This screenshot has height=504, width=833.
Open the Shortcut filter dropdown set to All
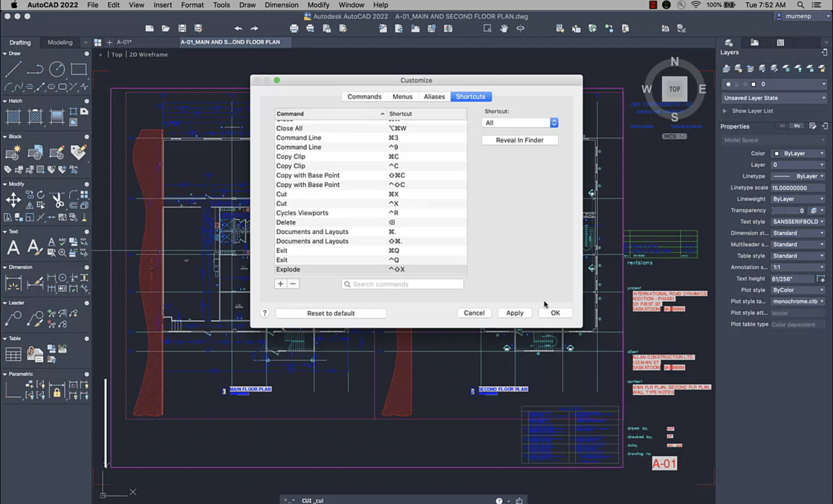pos(520,123)
